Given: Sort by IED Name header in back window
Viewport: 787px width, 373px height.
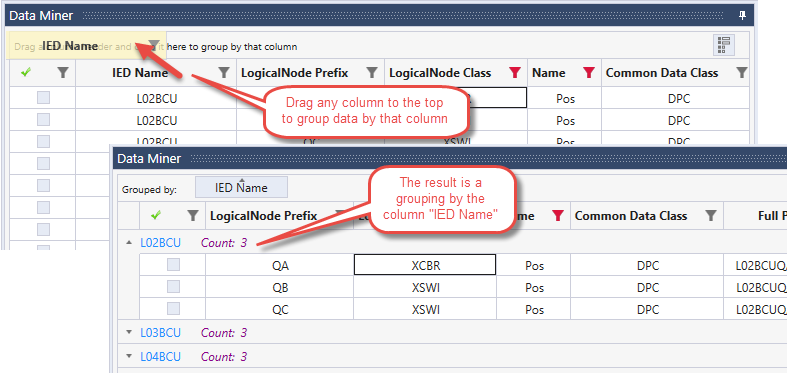Looking at the screenshot, I should coord(140,73).
